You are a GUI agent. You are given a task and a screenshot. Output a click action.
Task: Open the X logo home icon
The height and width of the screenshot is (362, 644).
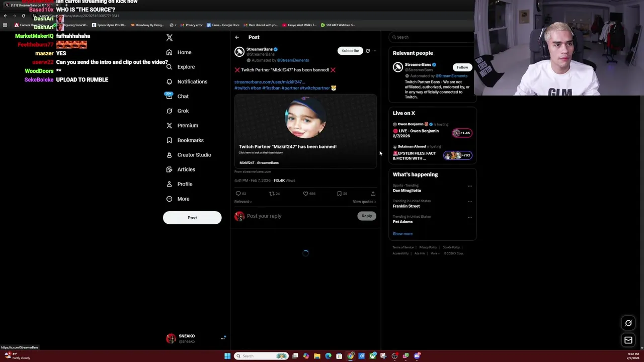point(170,38)
